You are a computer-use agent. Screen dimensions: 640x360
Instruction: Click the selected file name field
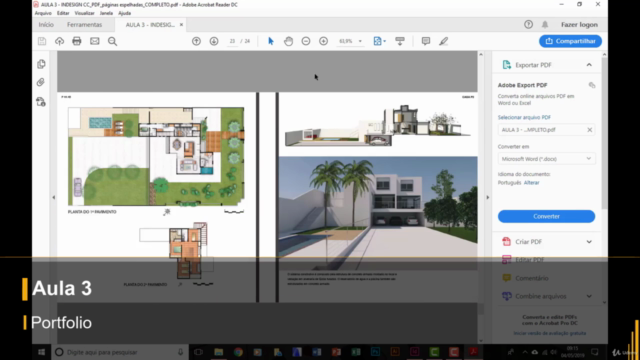pyautogui.click(x=546, y=130)
